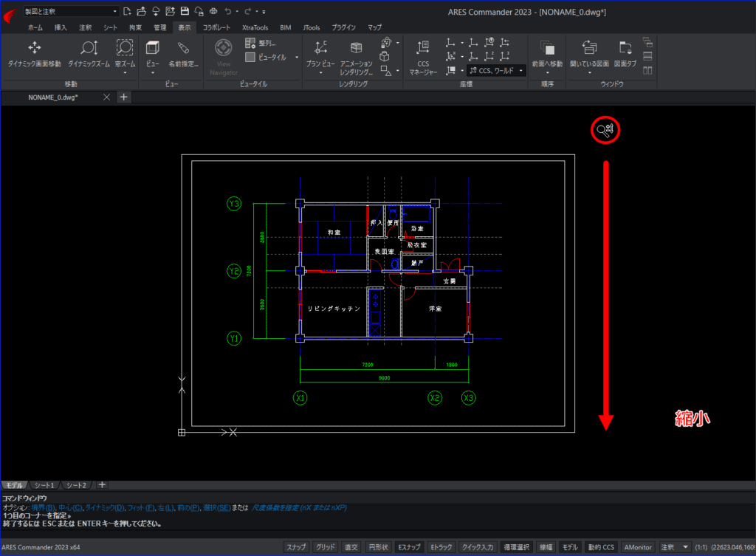Open the コラボレート ribbon tab
This screenshot has height=556, width=756.
coord(216,27)
